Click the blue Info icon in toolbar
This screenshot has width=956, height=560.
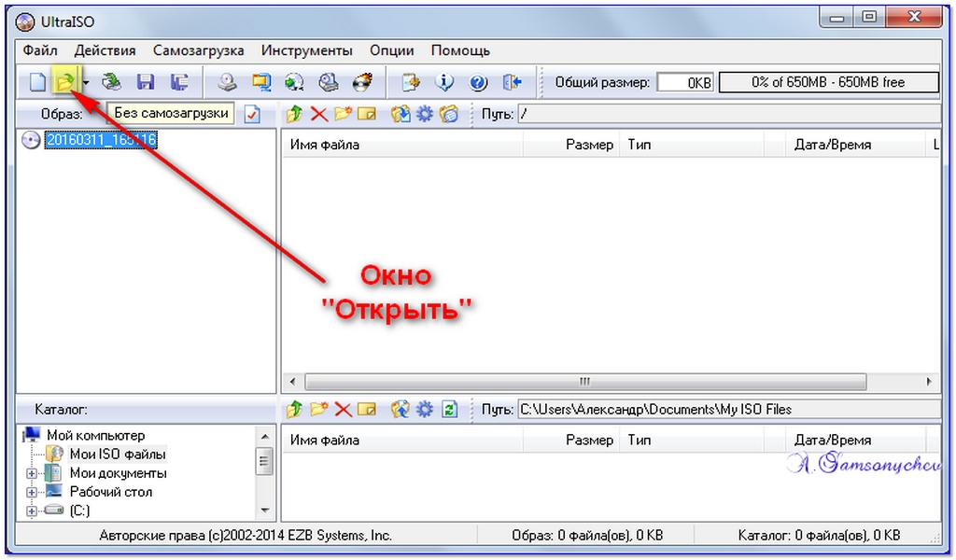tap(444, 81)
